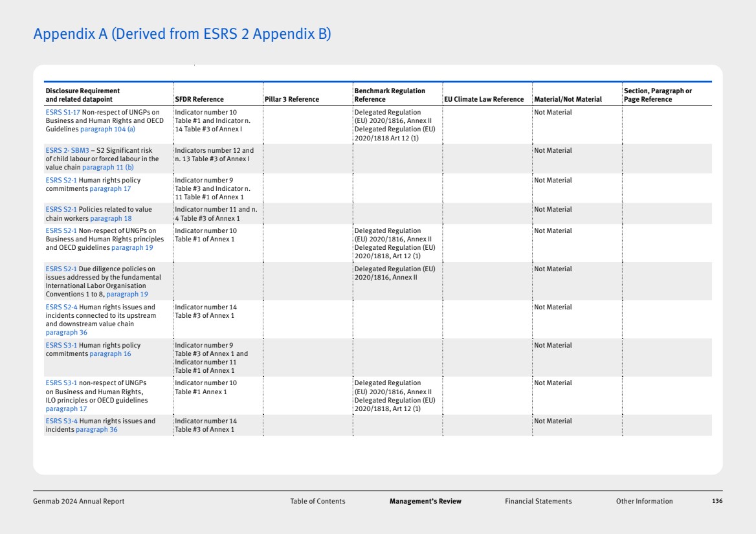Click the ESRS S1-17 link
This screenshot has height=534, width=756.
pyautogui.click(x=63, y=113)
